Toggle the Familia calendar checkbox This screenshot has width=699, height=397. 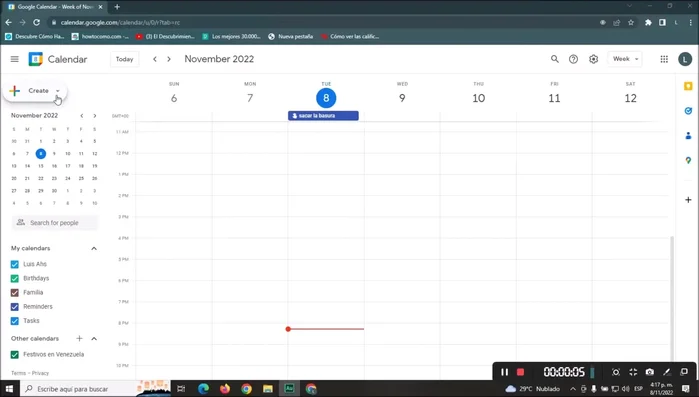pyautogui.click(x=15, y=293)
